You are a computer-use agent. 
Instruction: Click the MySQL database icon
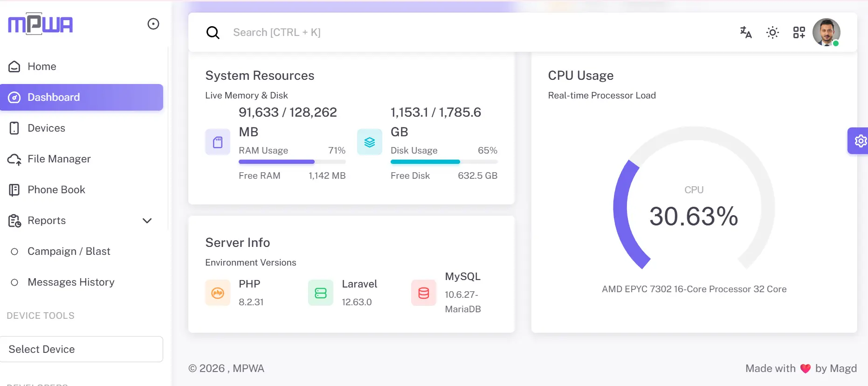coord(424,293)
